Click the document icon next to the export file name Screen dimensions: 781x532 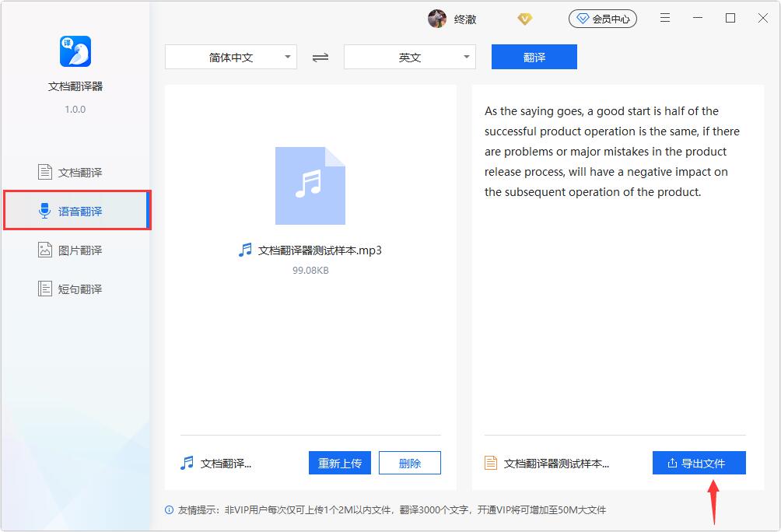pos(491,463)
